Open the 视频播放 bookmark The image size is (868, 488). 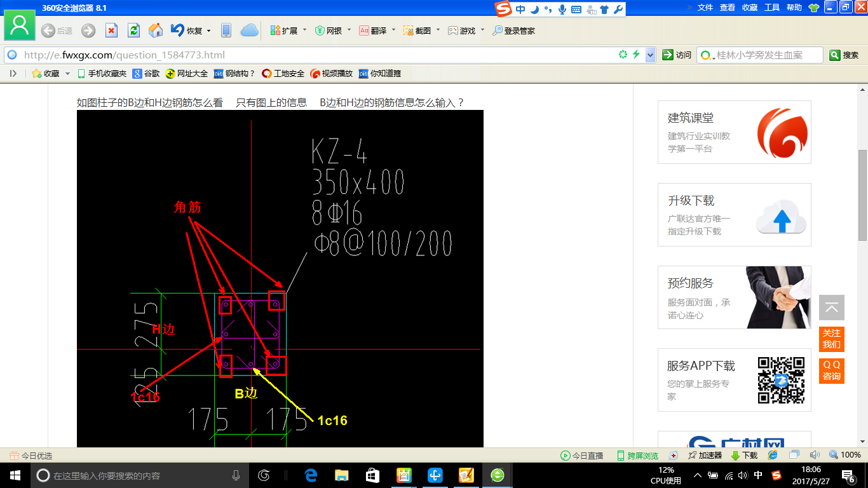pos(332,74)
